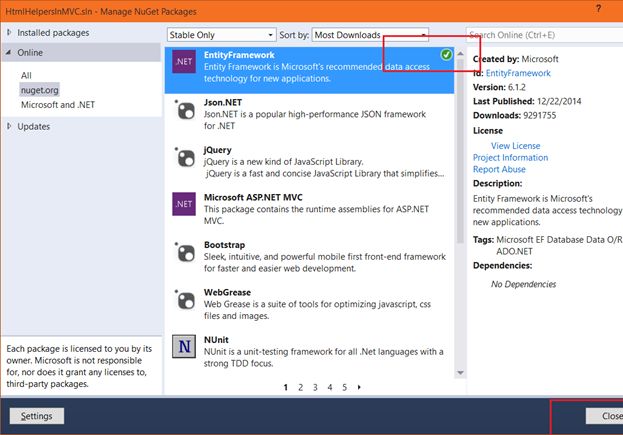Open the Sort by Most Downloads dropdown
The height and width of the screenshot is (435, 623).
(x=370, y=35)
